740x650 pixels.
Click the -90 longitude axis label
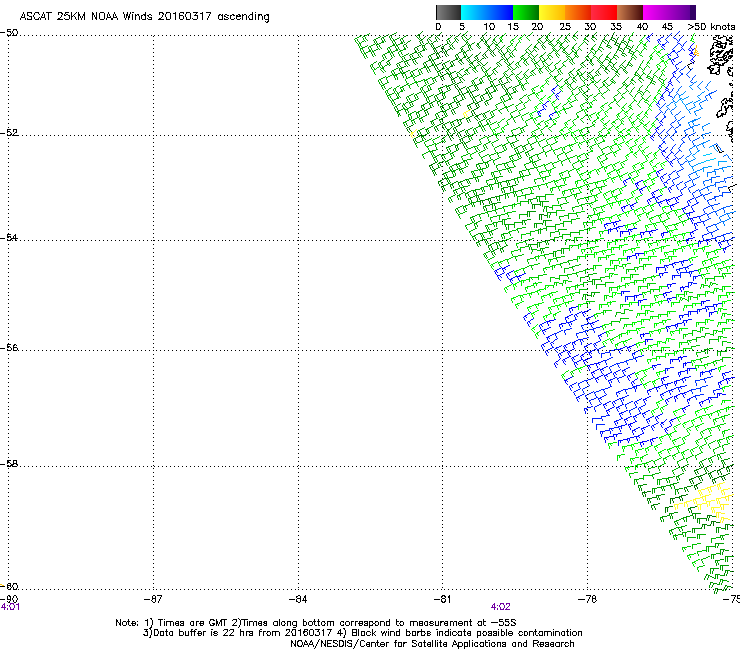pyautogui.click(x=9, y=599)
